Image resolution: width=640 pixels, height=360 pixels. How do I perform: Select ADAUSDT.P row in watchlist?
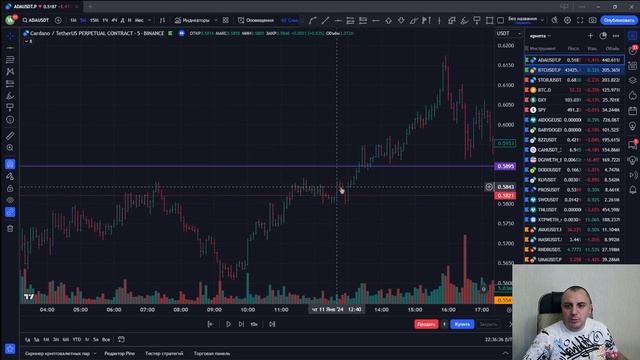click(574, 60)
